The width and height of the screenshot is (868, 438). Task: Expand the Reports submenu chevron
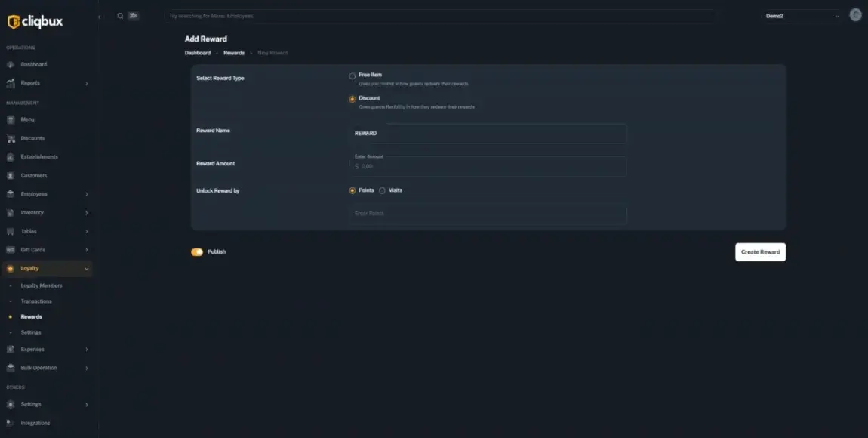86,84
